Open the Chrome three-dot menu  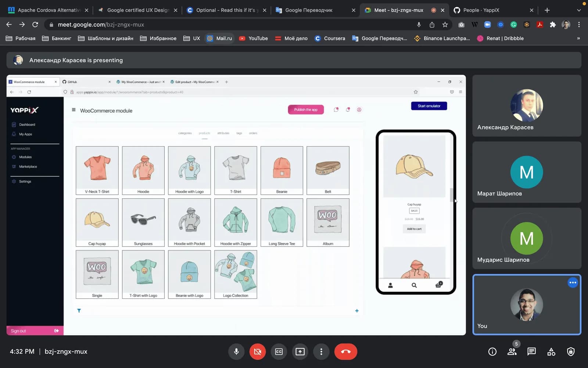pos(579,25)
